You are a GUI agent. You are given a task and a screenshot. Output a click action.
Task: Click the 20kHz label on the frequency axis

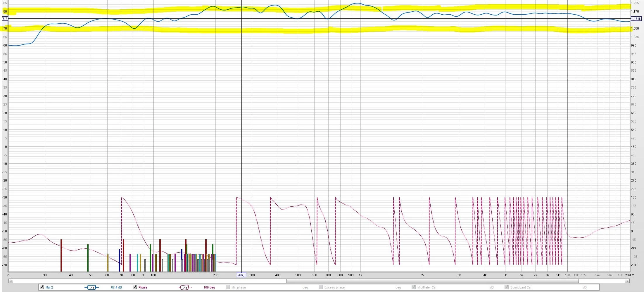tap(629, 275)
